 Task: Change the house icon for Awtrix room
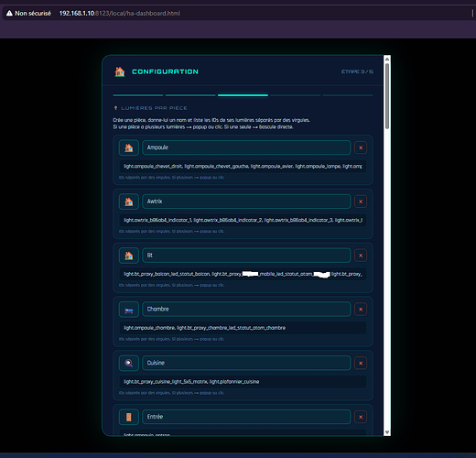[x=129, y=202]
